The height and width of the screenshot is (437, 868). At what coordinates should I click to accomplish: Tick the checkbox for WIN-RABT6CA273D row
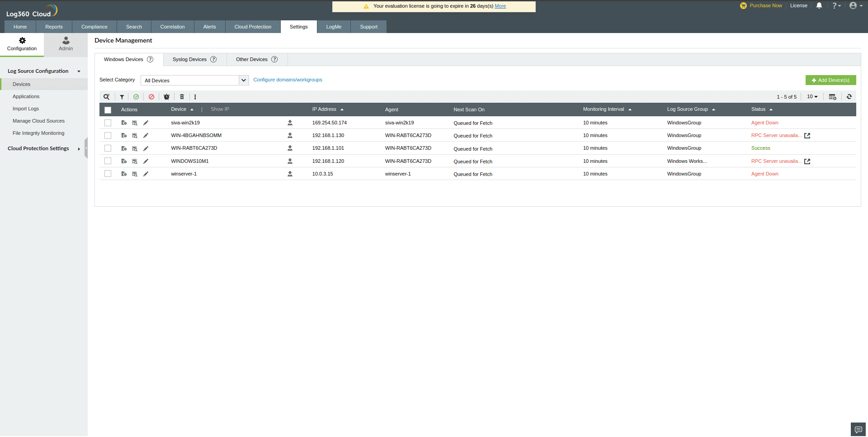pyautogui.click(x=108, y=148)
